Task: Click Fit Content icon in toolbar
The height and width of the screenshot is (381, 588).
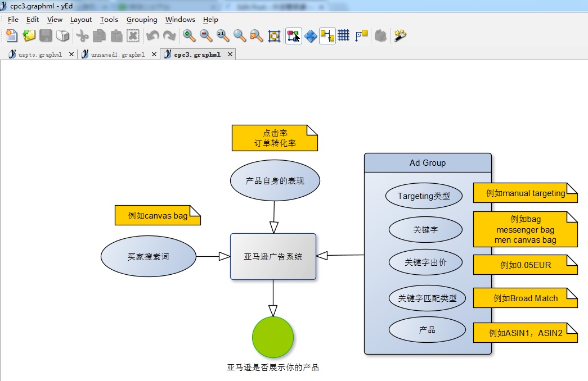Action: (274, 36)
